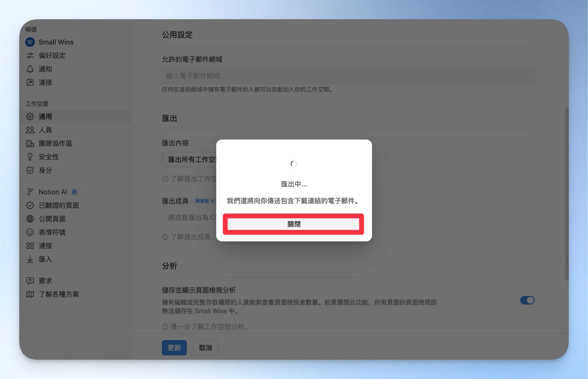588x379 pixels.
Task: Click help icon beside 了解匯出工作空間
Action: 165,179
